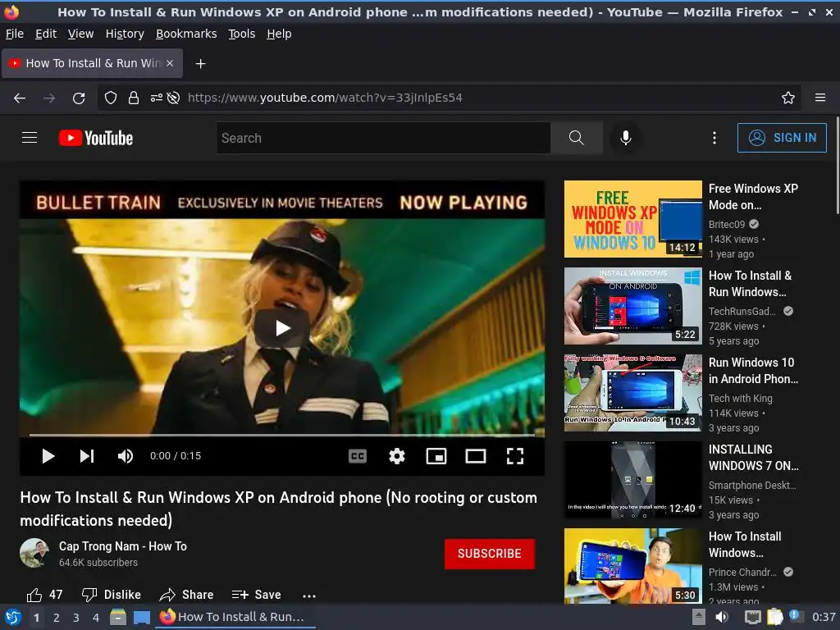Open Britec09 channel name
The height and width of the screenshot is (630, 840).
727,225
